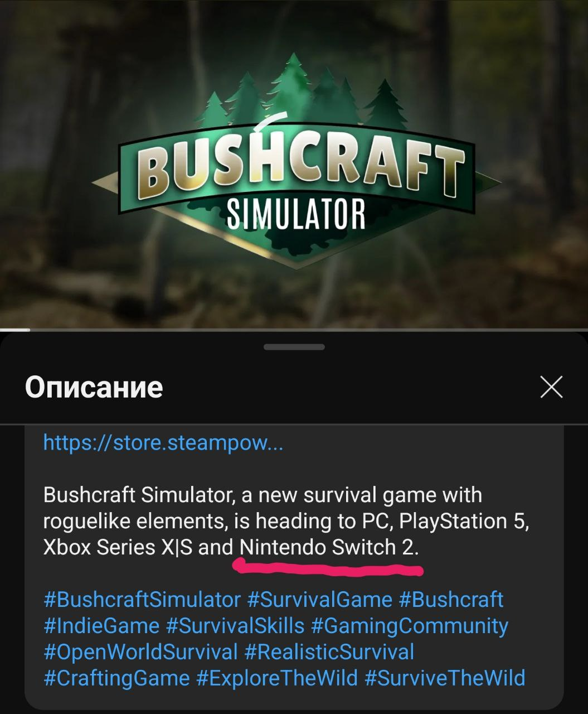Click the Описание panel heading
This screenshot has height=714, width=588.
[x=94, y=387]
